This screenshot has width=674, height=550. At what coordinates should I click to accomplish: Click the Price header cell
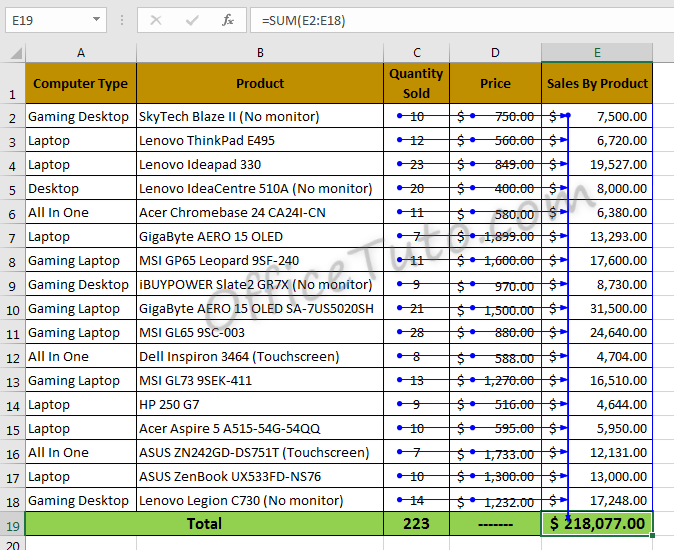pos(495,83)
